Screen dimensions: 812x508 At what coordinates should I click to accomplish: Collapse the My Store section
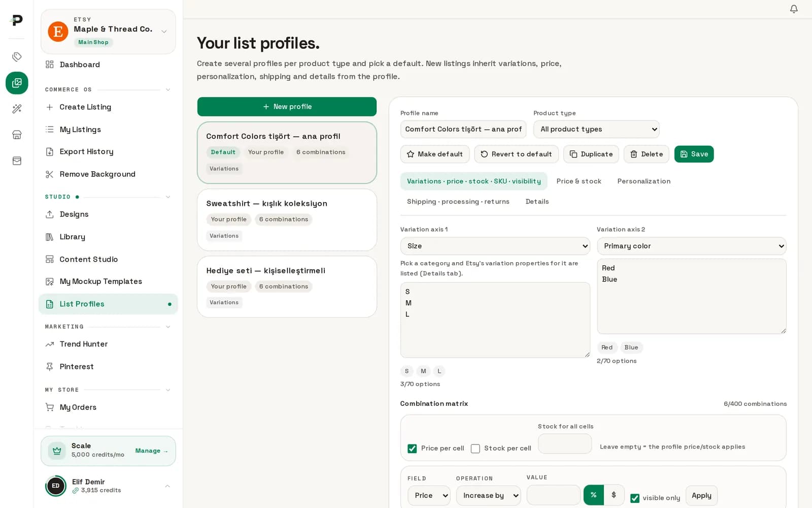(168, 390)
